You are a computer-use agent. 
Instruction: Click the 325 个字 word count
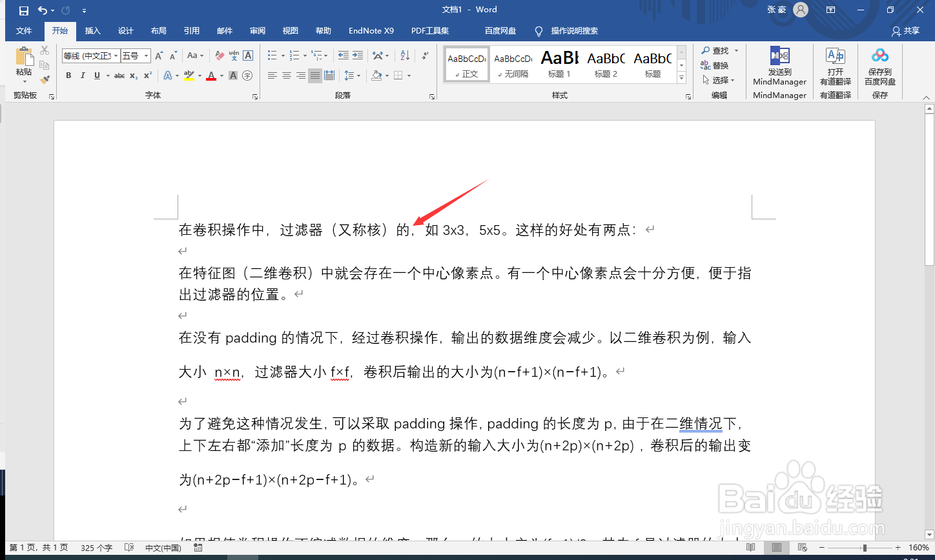(97, 548)
